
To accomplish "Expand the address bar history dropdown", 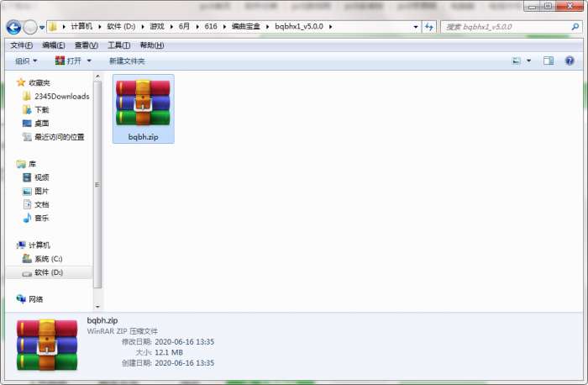I will (x=416, y=27).
